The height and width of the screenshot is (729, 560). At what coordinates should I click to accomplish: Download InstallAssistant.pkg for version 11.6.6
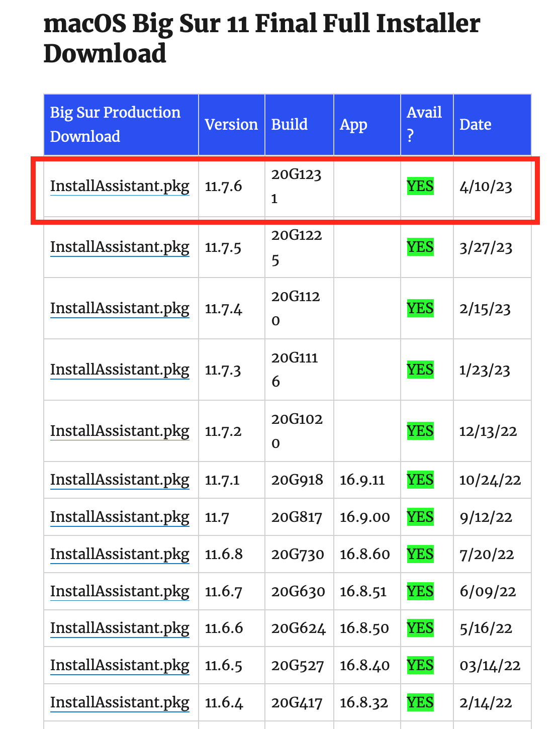(120, 628)
